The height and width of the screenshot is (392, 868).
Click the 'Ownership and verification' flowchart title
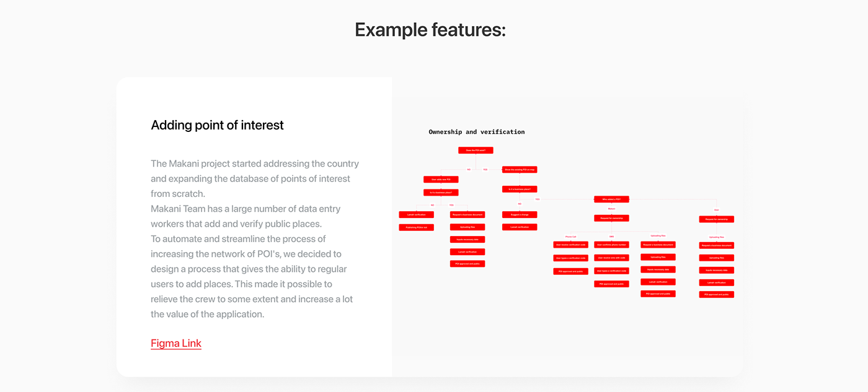coord(476,132)
